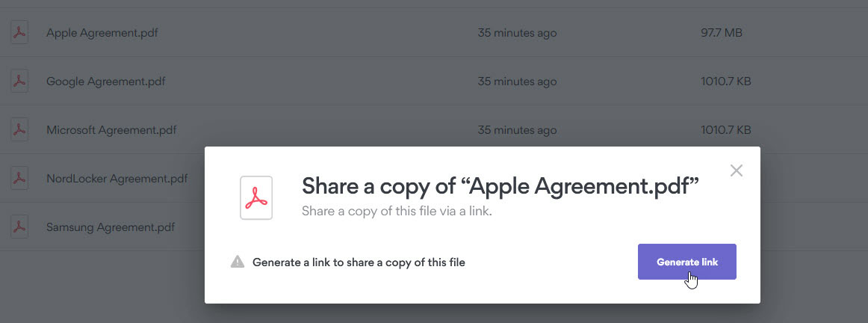
Task: Click the warning triangle icon in dialog
Action: click(x=238, y=262)
